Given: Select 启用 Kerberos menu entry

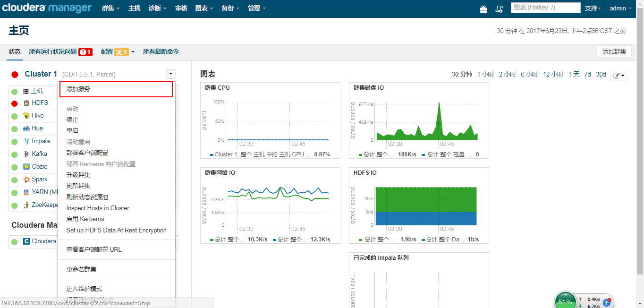Looking at the screenshot, I should [85, 219].
